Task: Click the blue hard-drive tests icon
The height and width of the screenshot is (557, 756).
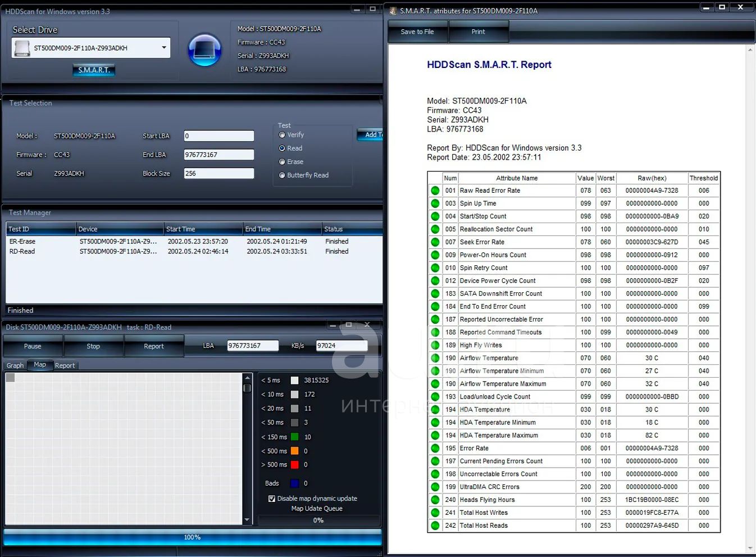Action: coord(204,49)
